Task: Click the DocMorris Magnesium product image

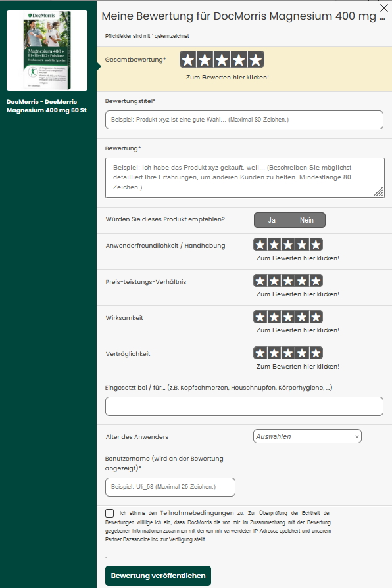Action: (47, 50)
